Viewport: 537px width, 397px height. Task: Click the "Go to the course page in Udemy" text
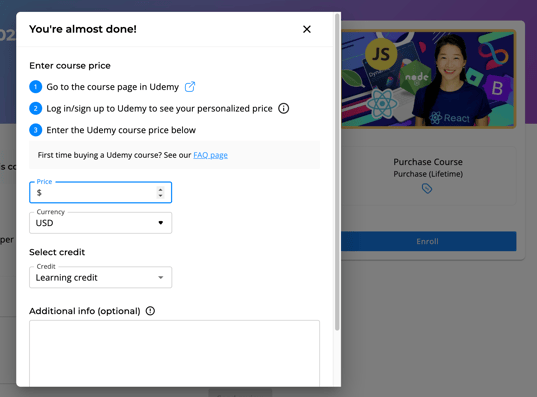tap(113, 87)
